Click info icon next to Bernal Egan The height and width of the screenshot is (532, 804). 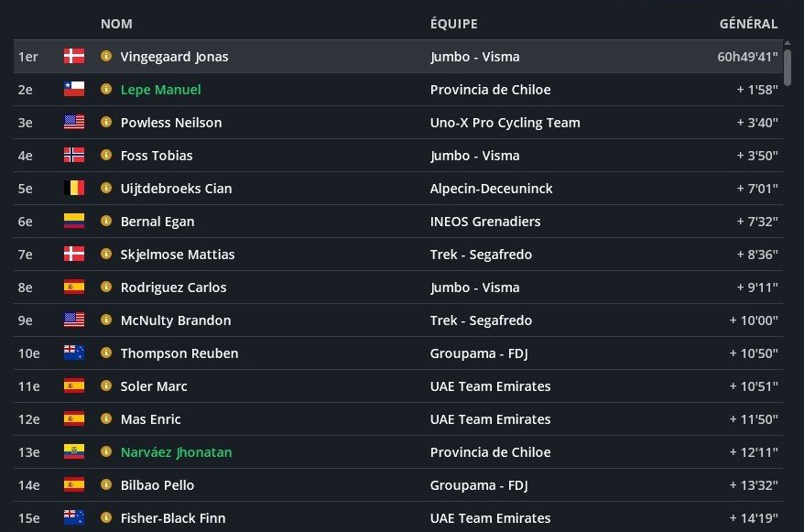pos(106,222)
